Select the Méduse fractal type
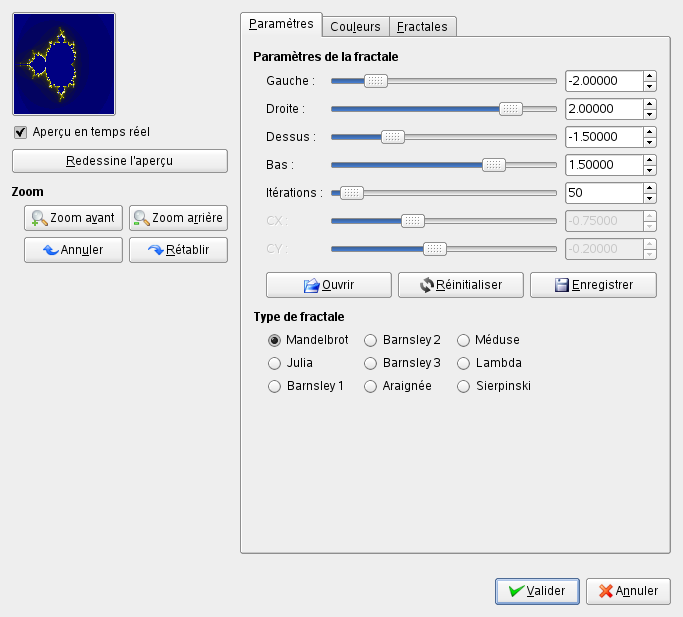The height and width of the screenshot is (617, 683). coord(463,340)
